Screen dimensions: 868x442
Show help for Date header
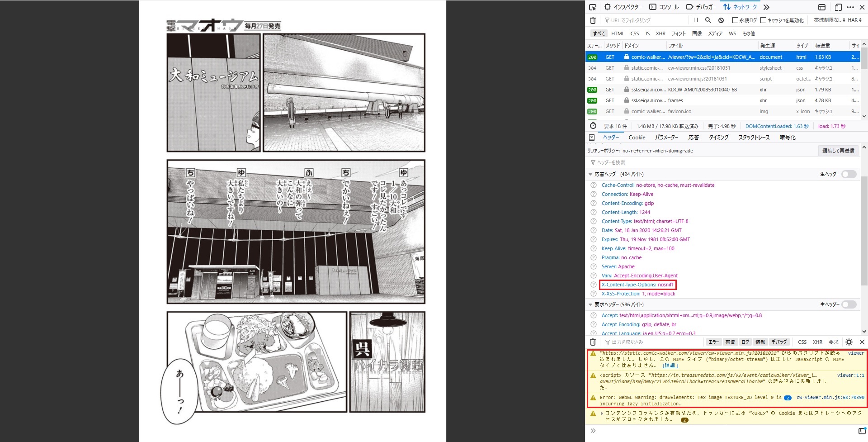coord(594,230)
